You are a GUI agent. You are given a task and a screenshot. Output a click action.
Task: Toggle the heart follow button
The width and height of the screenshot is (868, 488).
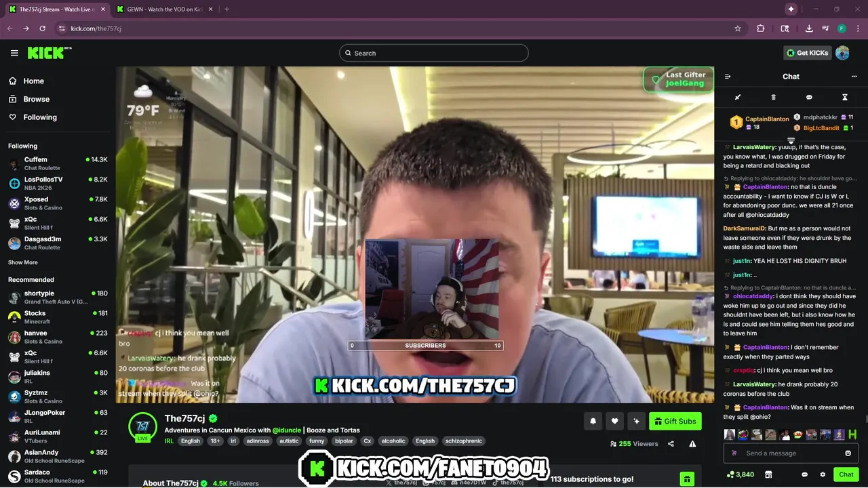(614, 421)
